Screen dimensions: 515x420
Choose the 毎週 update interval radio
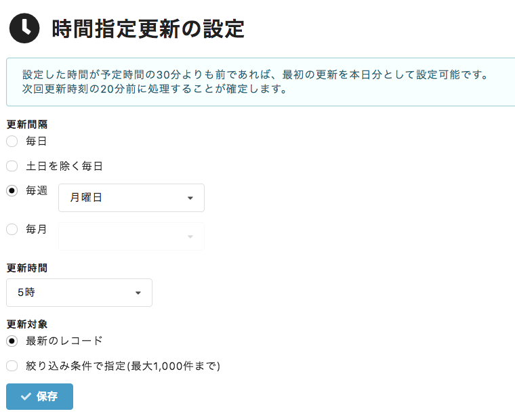12,190
